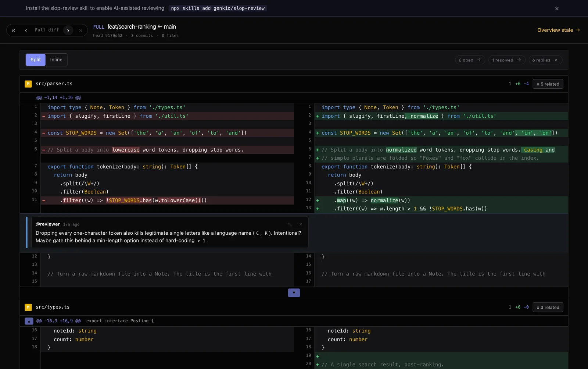Clear the 6 replies filter X
588x369 pixels.
click(x=556, y=60)
